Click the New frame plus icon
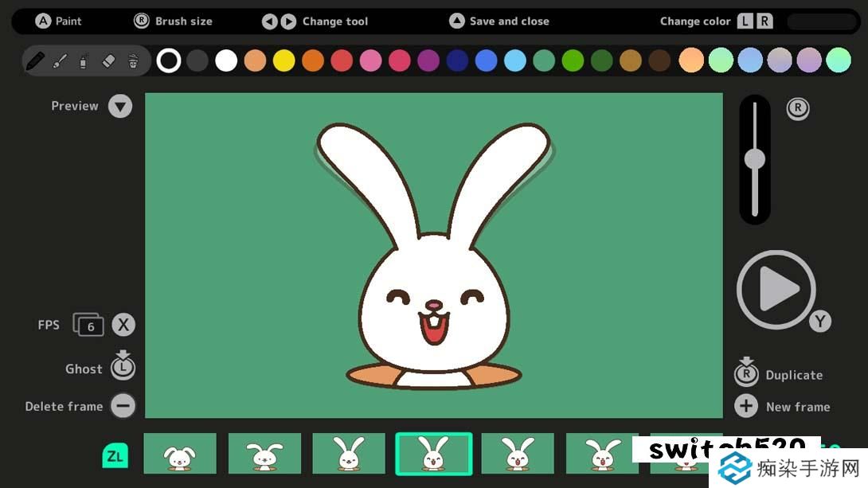 coord(746,406)
